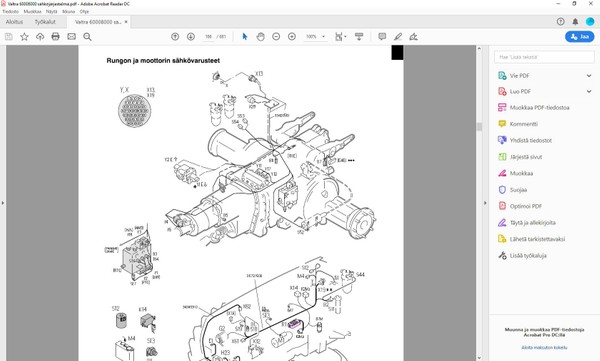Click the blue Jaa share button
Screen dimensions: 600x361
pyautogui.click(x=579, y=37)
